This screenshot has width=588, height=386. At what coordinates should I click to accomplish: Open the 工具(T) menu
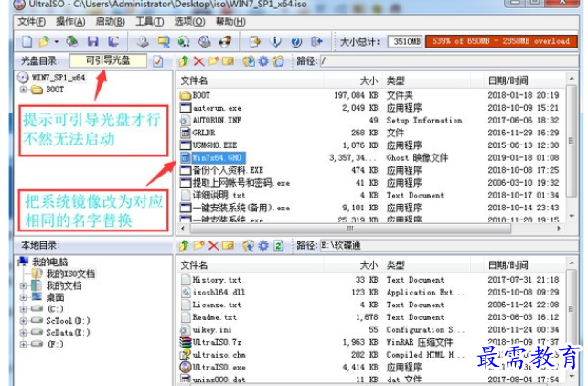pyautogui.click(x=150, y=22)
